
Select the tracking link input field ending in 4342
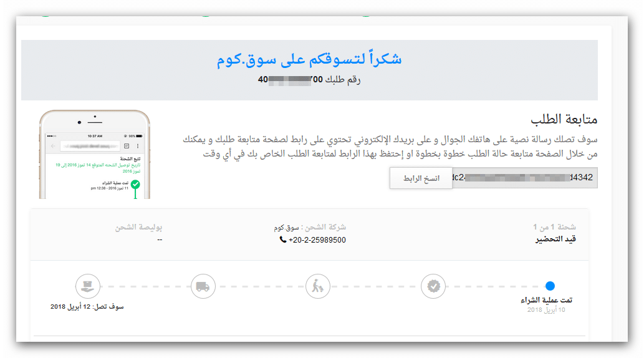pyautogui.click(x=524, y=178)
